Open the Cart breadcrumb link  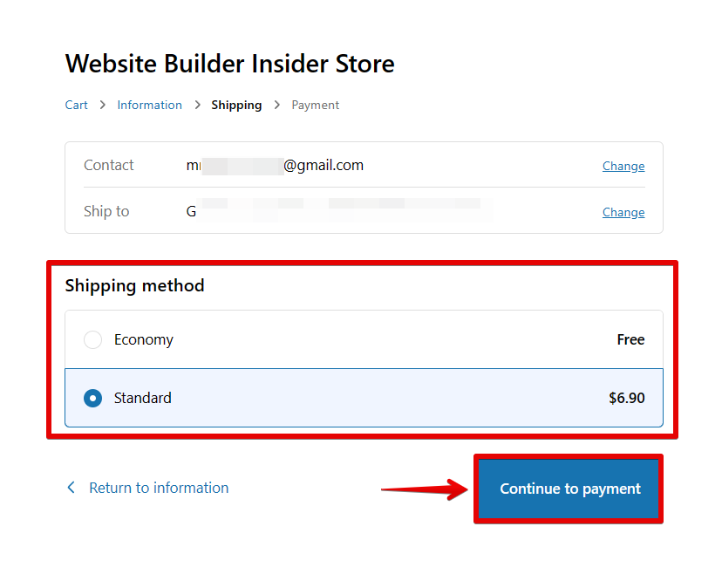point(77,105)
